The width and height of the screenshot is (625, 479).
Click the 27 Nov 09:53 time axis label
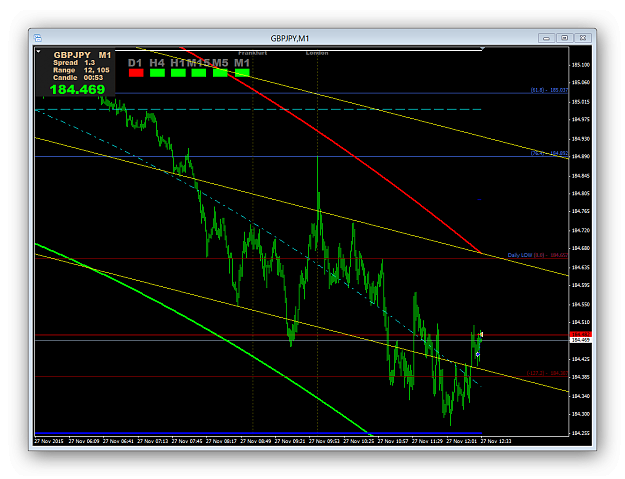pos(324,441)
